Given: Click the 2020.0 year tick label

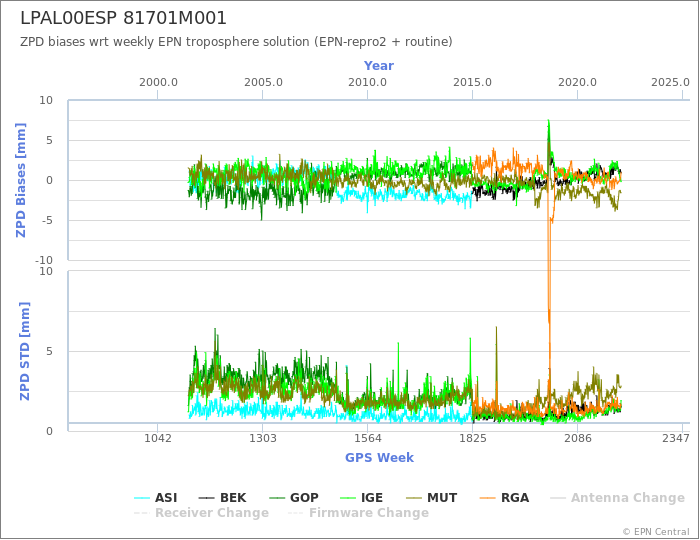Looking at the screenshot, I should coord(577,83).
